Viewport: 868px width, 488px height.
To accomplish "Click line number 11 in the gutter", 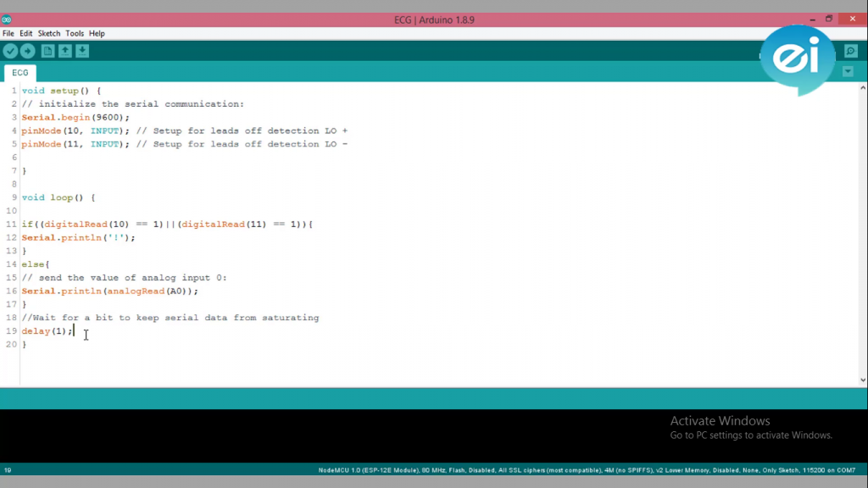I will click(x=11, y=224).
